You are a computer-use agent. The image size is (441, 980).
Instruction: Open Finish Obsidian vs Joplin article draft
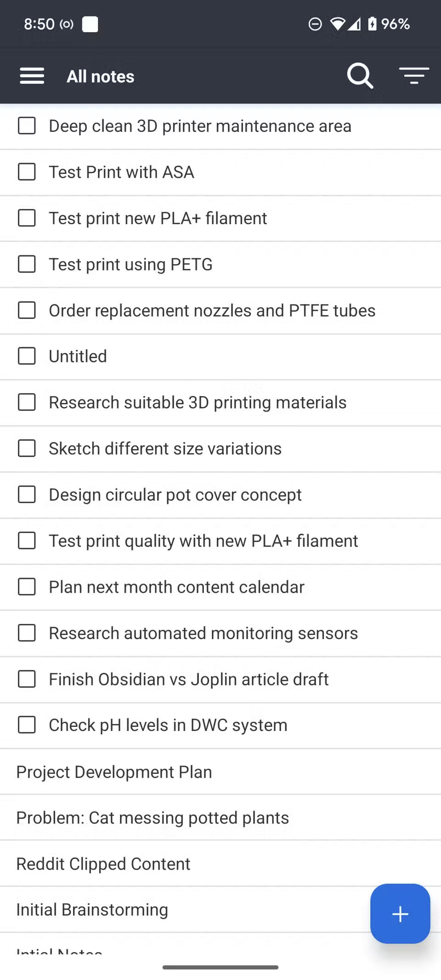point(189,679)
